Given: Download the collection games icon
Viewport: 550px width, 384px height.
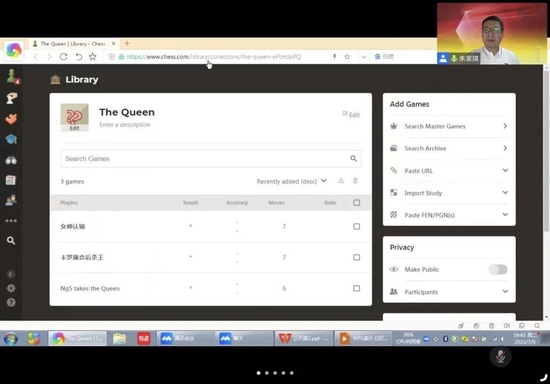Looking at the screenshot, I should (341, 181).
